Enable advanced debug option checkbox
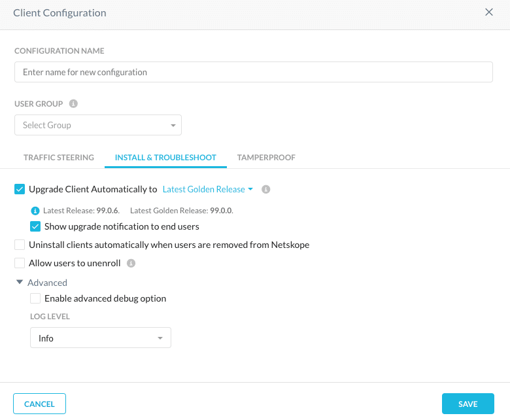Image resolution: width=510 pixels, height=420 pixels. 35,298
